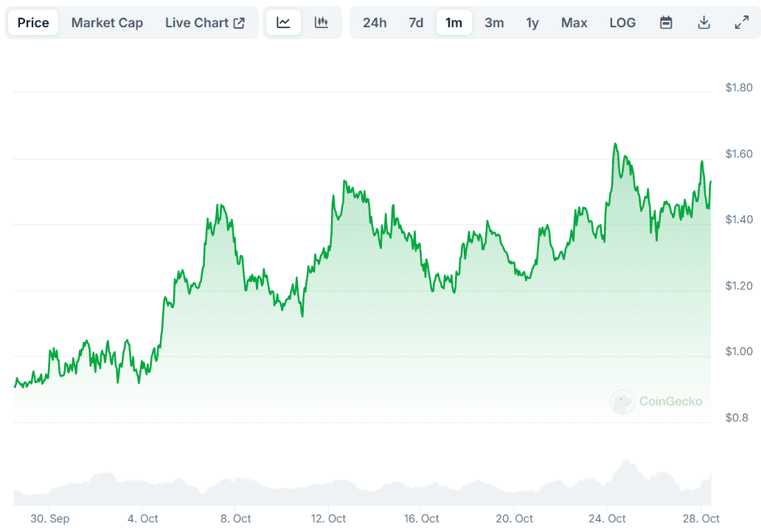Show the 1y price history

[x=532, y=23]
